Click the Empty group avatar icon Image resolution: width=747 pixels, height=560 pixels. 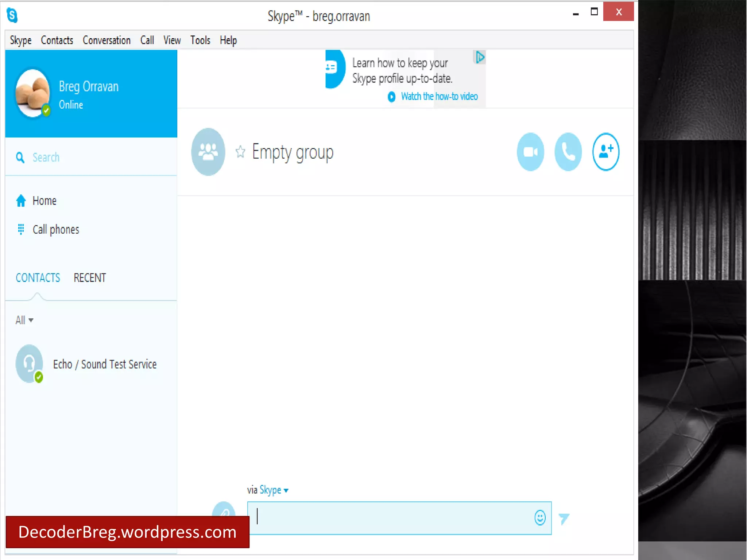click(x=208, y=152)
